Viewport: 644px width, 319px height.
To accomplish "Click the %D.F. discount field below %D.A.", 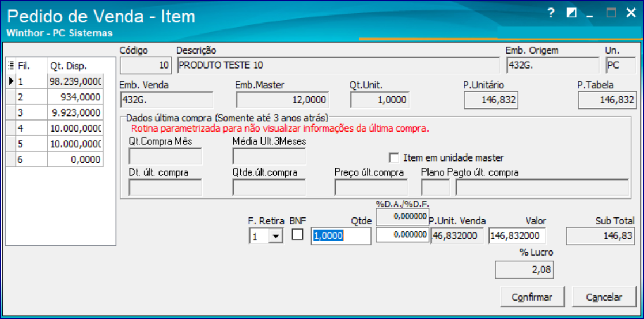I will coord(402,234).
